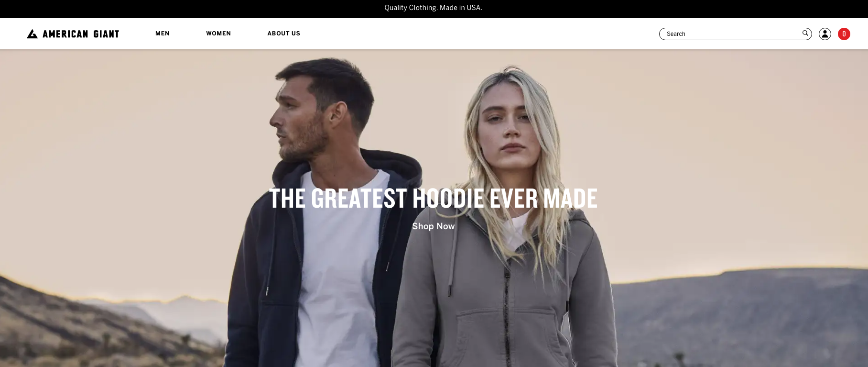Screen dimensions: 868x367
Task: Click the woman's gray zip hoodie in hero image
Action: point(507,297)
